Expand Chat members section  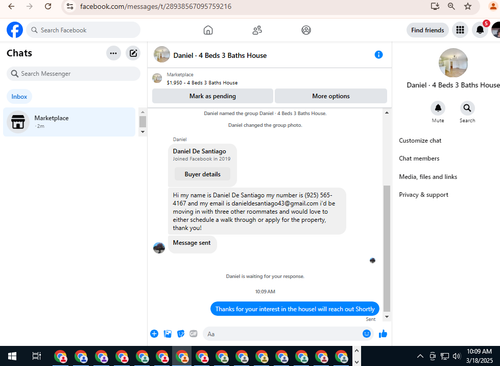tap(419, 159)
